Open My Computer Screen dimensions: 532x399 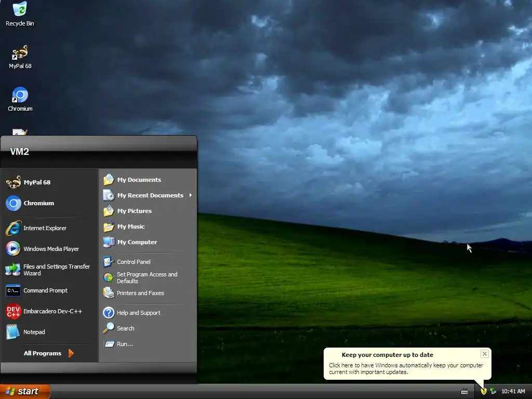148,242
